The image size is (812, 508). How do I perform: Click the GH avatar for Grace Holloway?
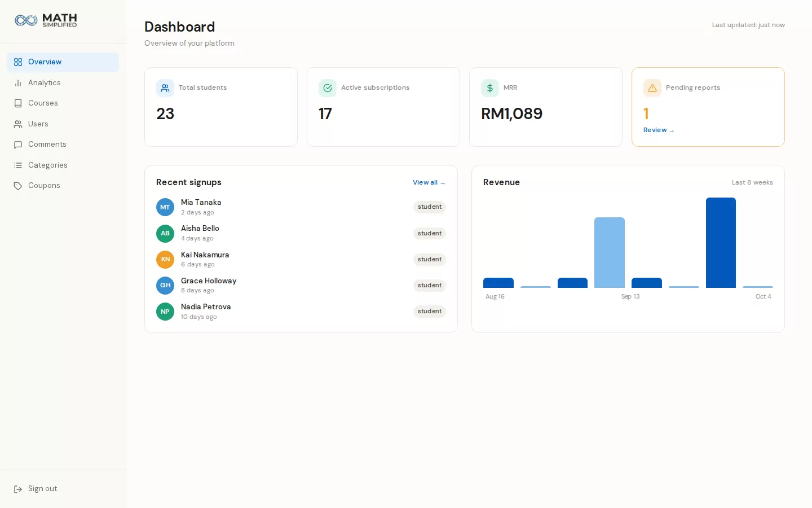point(165,285)
